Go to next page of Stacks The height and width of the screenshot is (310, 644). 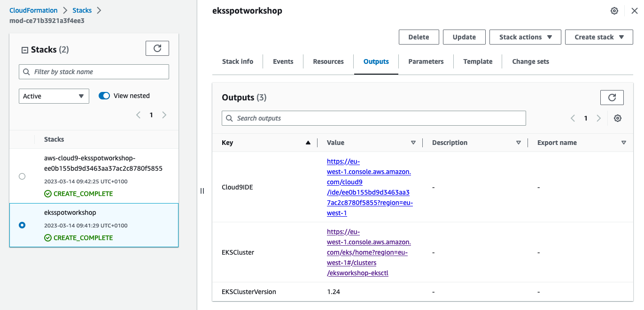click(x=164, y=115)
